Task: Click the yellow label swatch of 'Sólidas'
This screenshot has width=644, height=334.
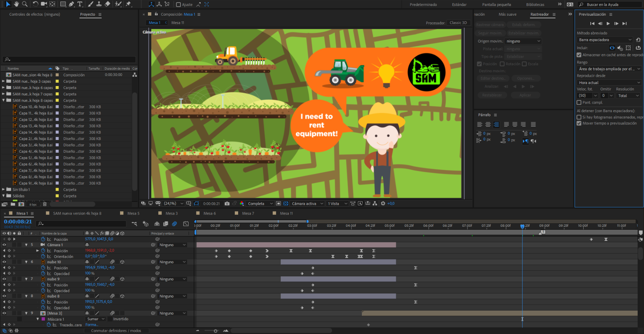Action: coord(57,196)
